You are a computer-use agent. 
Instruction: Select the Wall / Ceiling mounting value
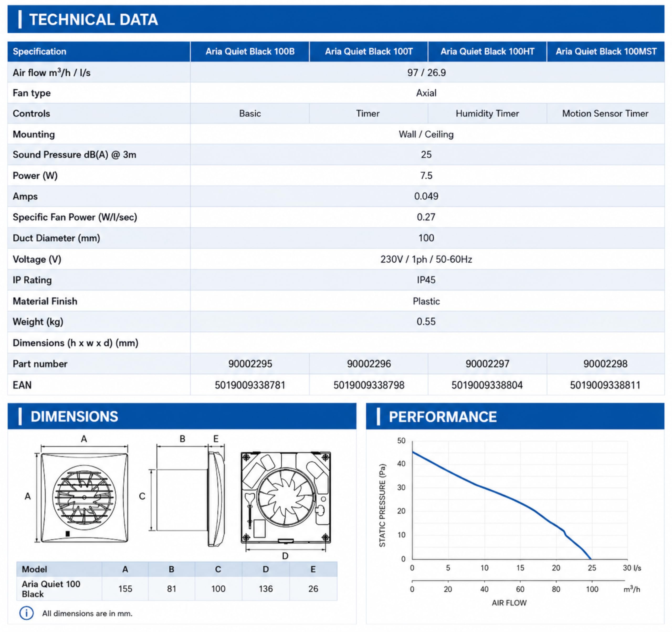[x=426, y=134]
